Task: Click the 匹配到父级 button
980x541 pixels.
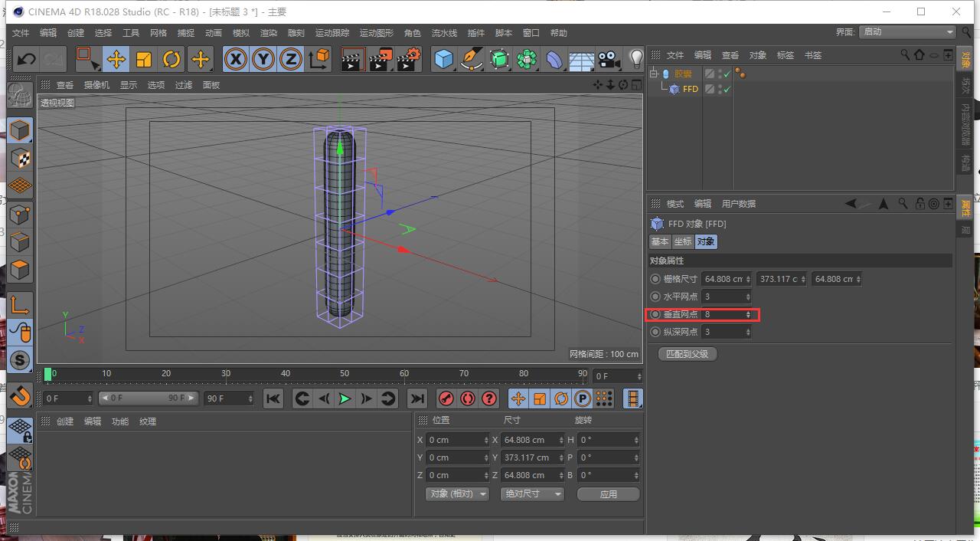Action: [x=688, y=354]
